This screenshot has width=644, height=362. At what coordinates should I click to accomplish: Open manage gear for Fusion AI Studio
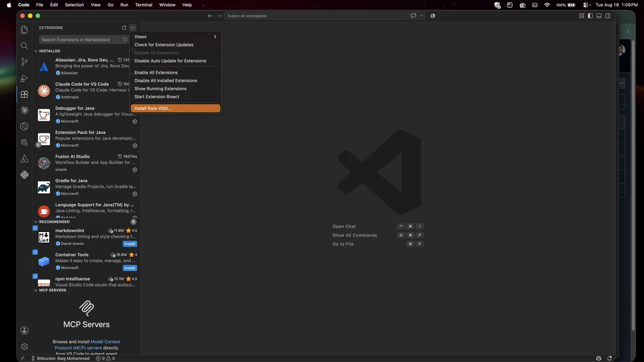[135, 170]
